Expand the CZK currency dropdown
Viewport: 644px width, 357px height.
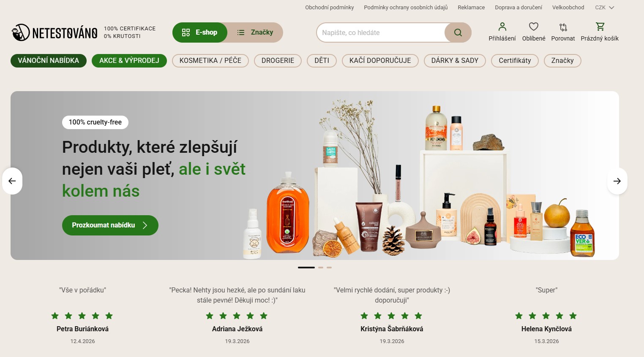pos(605,8)
